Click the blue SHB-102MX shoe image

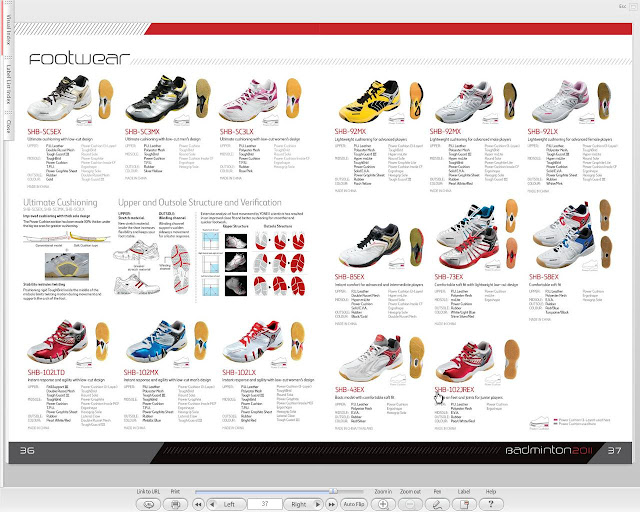tap(156, 342)
